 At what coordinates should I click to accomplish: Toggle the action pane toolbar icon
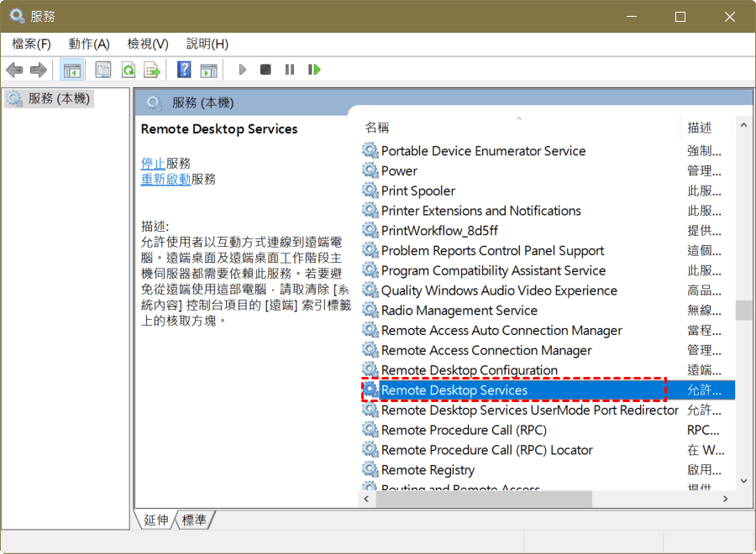click(209, 71)
